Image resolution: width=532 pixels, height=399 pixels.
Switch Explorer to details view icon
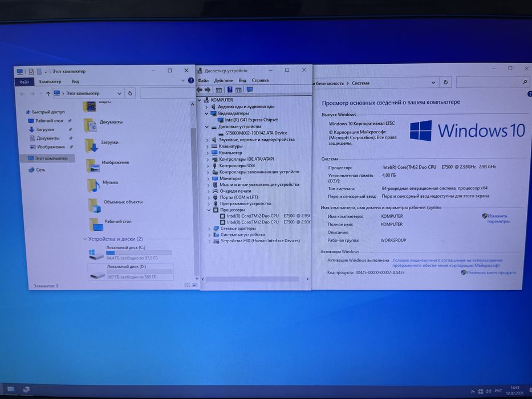pos(187,285)
